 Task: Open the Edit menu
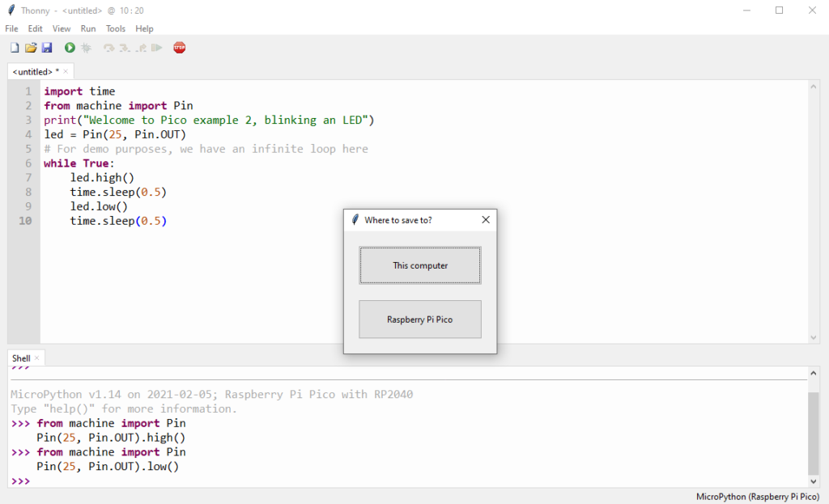36,28
